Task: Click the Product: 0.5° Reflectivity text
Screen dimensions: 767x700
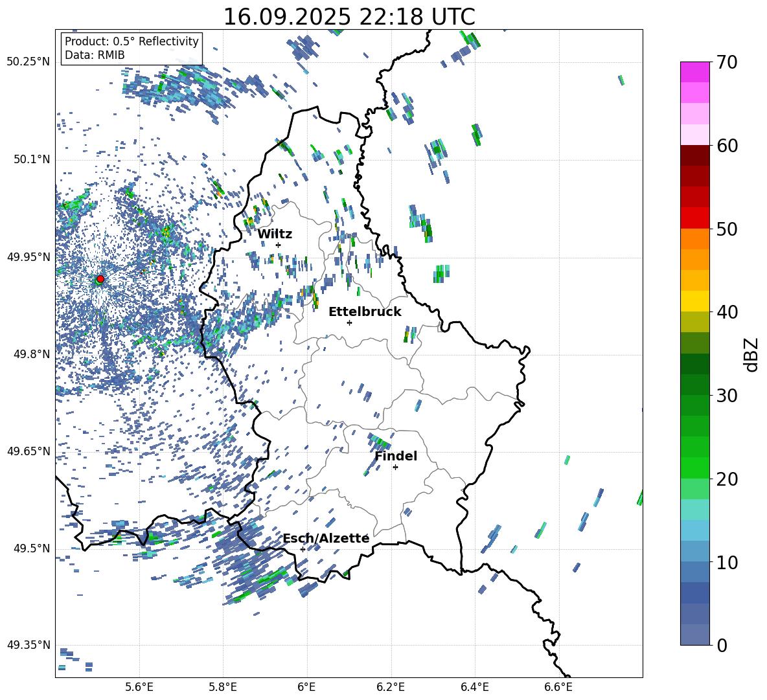Action: coord(132,41)
